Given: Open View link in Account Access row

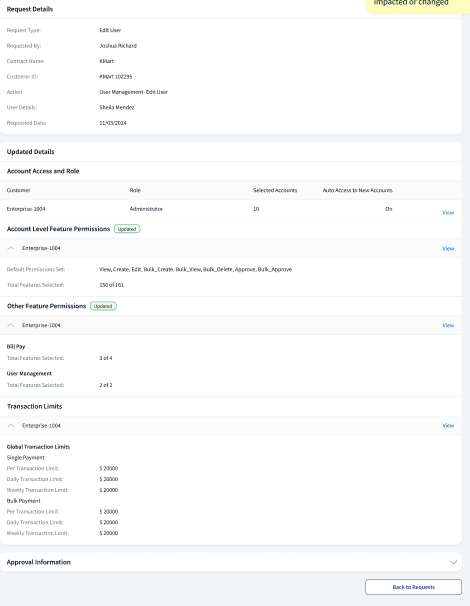Looking at the screenshot, I should pyautogui.click(x=448, y=213).
